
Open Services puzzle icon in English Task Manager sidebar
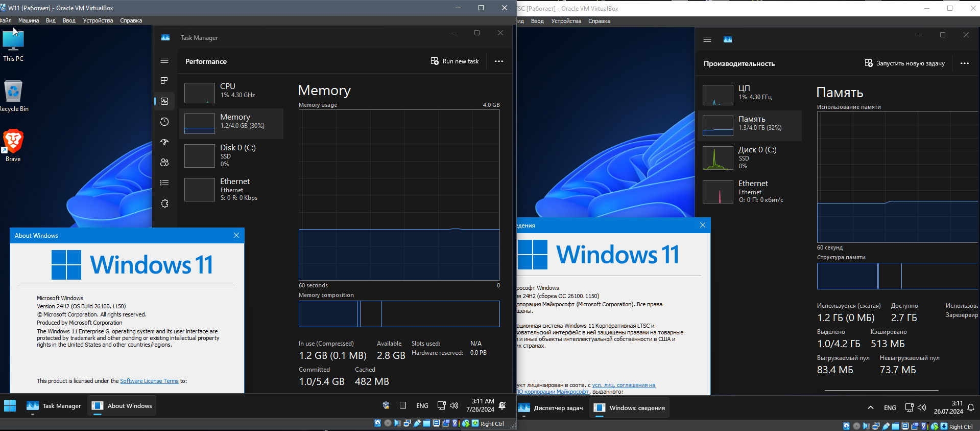coord(164,203)
